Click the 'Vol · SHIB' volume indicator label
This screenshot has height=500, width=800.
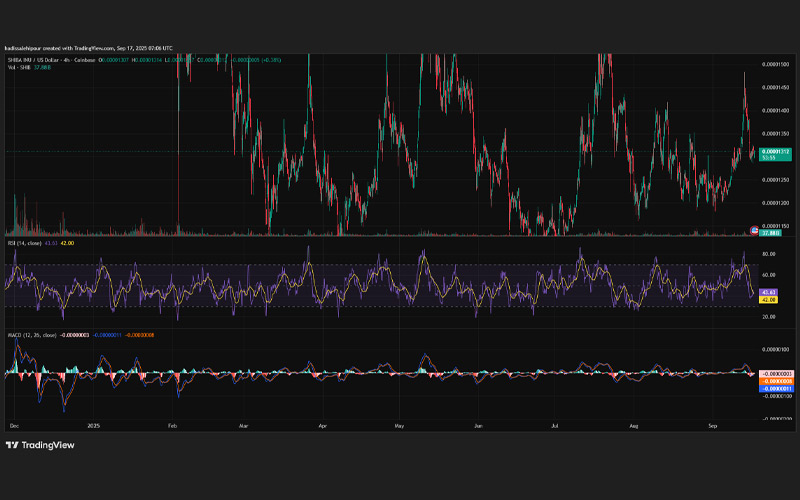click(x=19, y=67)
